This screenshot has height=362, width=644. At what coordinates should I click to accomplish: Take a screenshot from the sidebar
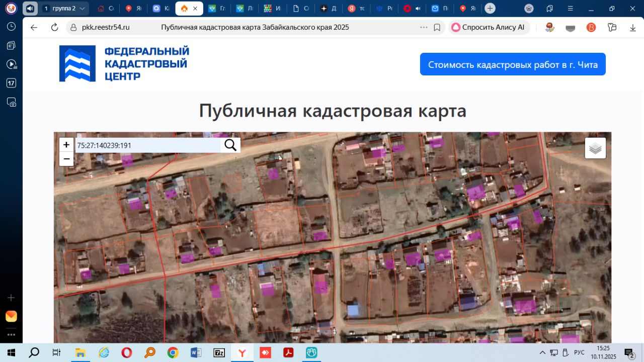point(11,102)
